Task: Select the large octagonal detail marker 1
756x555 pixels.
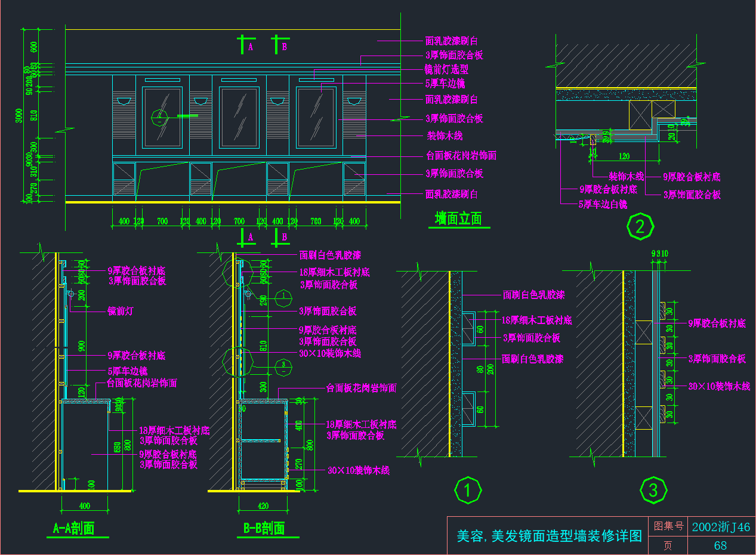Action: tap(468, 491)
